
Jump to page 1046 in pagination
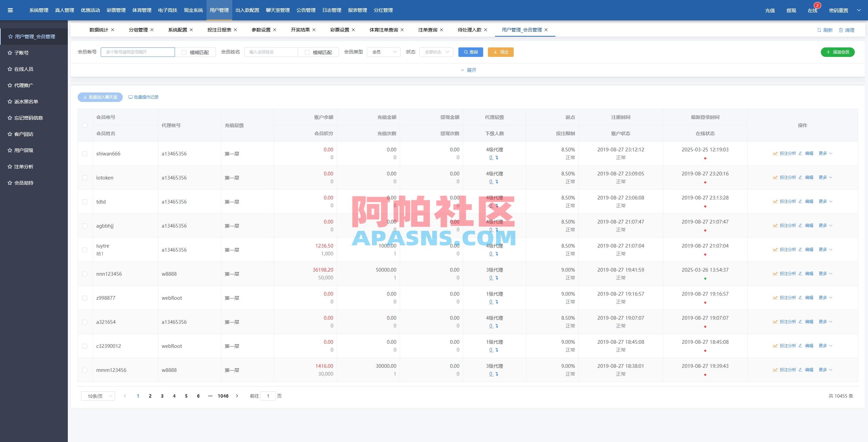[x=223, y=396]
